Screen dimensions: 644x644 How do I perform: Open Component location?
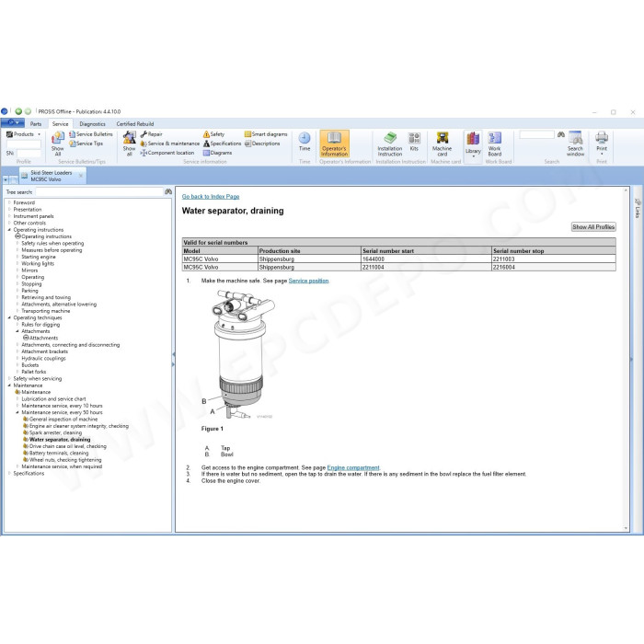coord(167,153)
